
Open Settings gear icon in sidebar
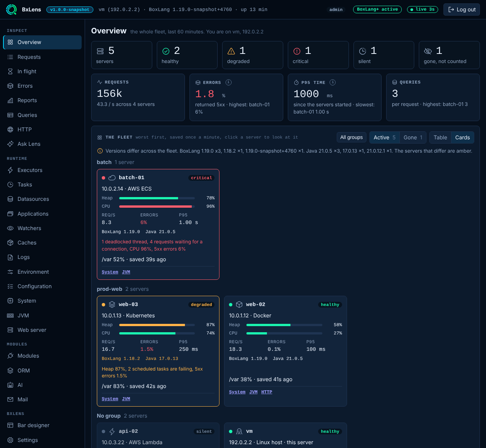tap(10, 440)
